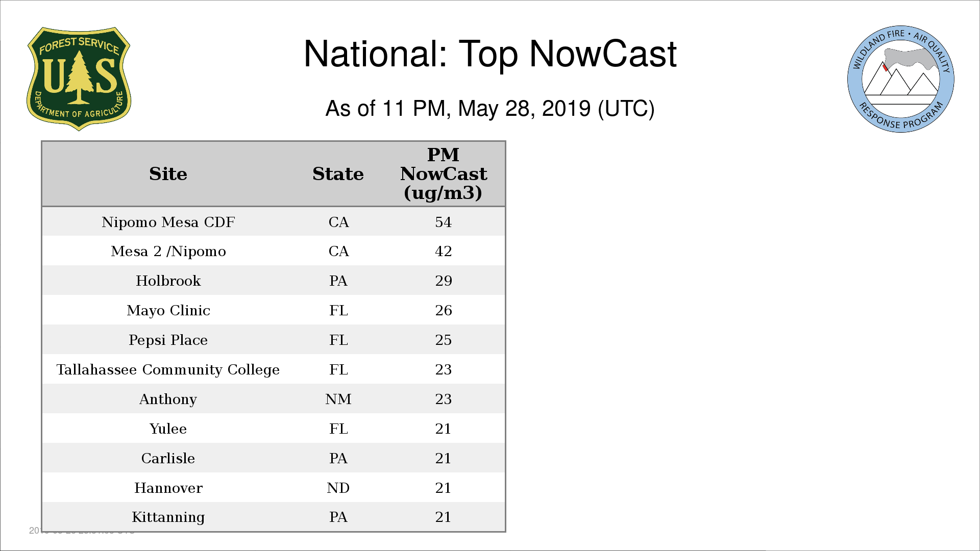Select the Nipomo Mesa CDF site row
This screenshot has width=980, height=551.
pos(168,222)
